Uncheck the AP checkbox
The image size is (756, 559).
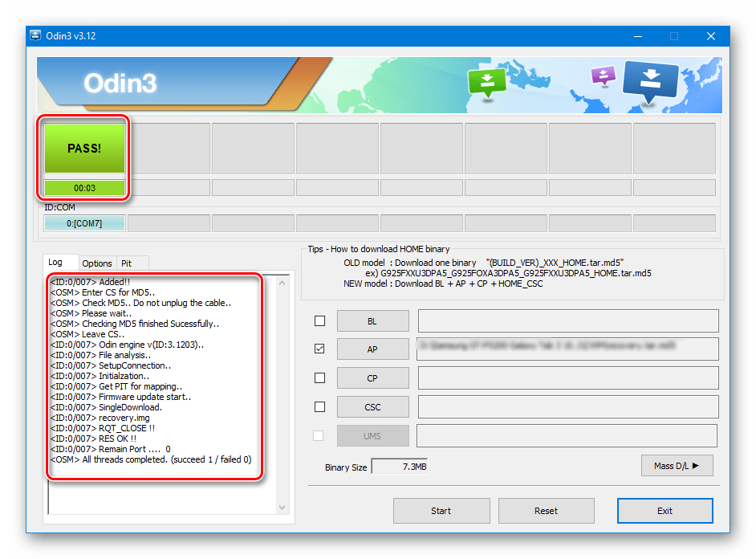tap(319, 349)
